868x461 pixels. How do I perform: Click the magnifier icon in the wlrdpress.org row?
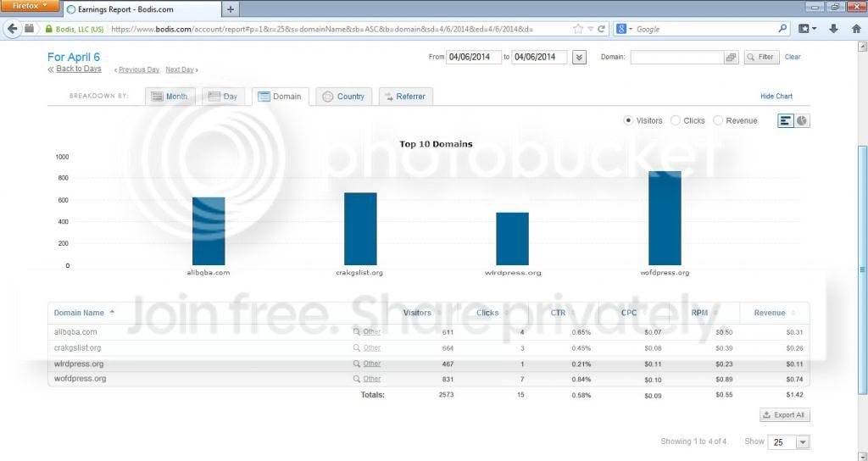coord(357,364)
